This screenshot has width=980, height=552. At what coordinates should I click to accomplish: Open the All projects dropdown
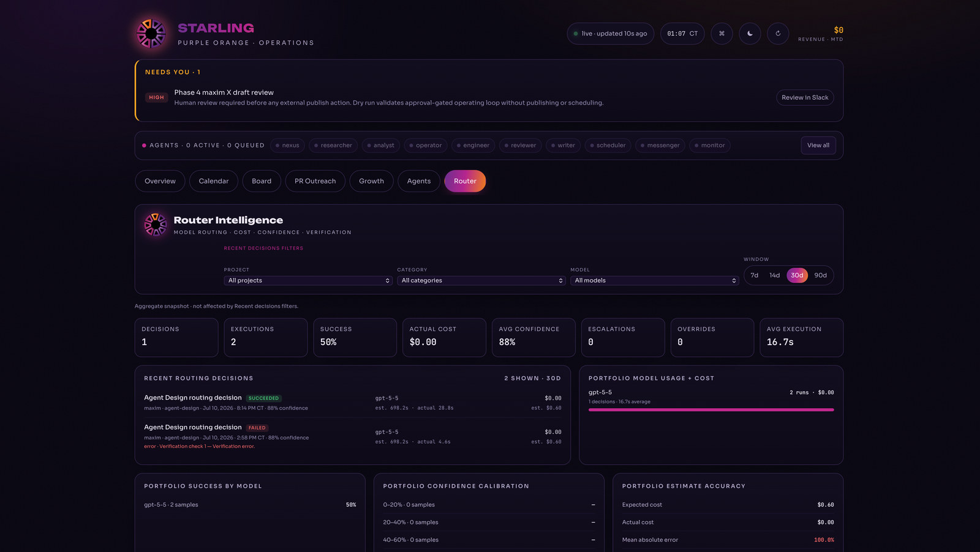point(308,280)
